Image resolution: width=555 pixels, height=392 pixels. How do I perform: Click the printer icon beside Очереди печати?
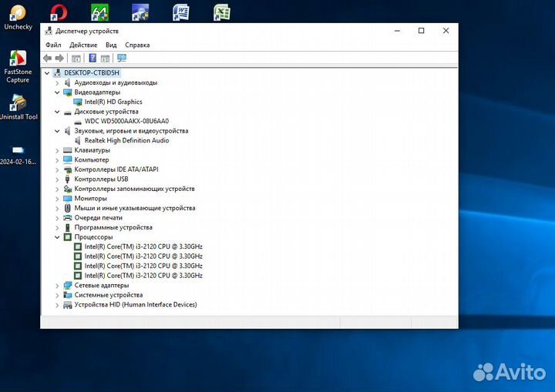[67, 218]
